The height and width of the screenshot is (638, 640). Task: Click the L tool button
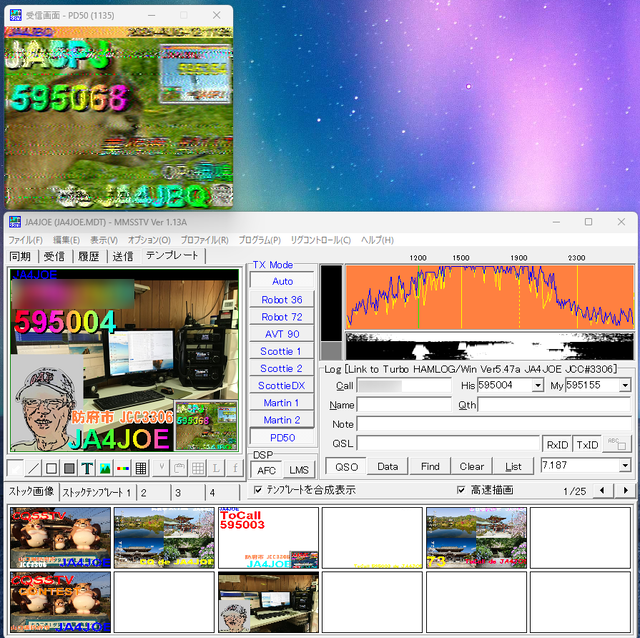click(x=216, y=468)
